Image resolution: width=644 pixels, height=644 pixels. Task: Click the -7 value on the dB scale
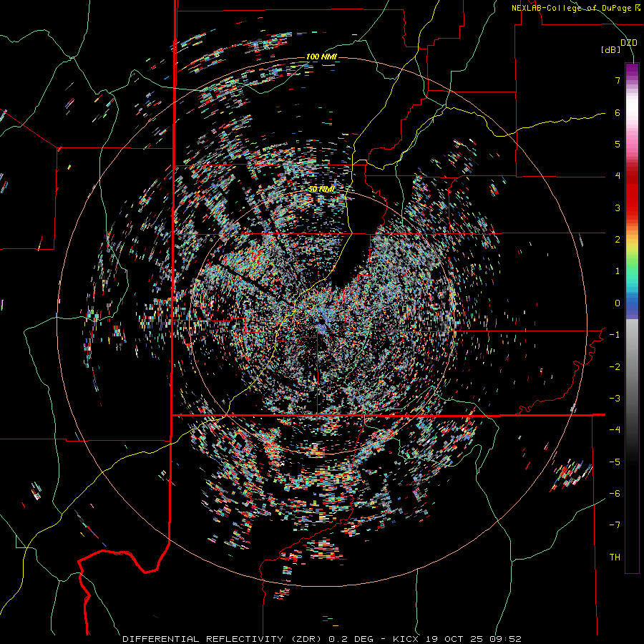coord(615,525)
